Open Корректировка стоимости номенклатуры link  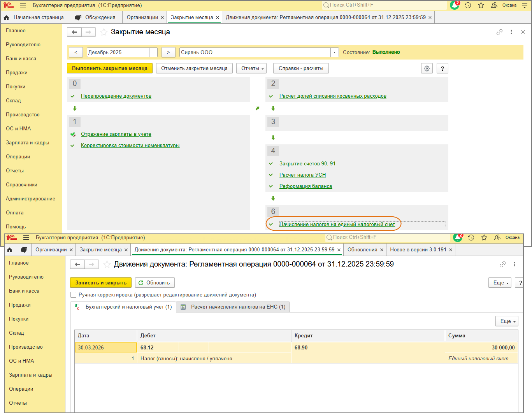pos(130,146)
